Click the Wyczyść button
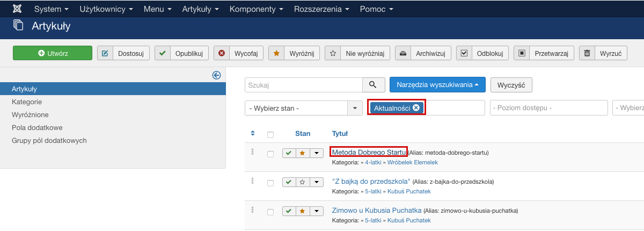Image resolution: width=644 pixels, height=231 pixels. pos(511,85)
